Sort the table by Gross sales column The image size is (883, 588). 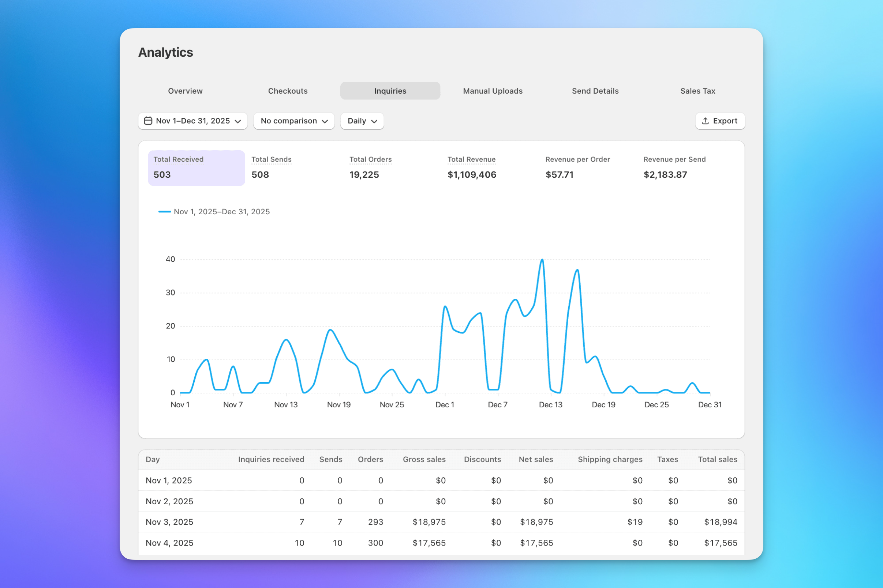point(424,459)
